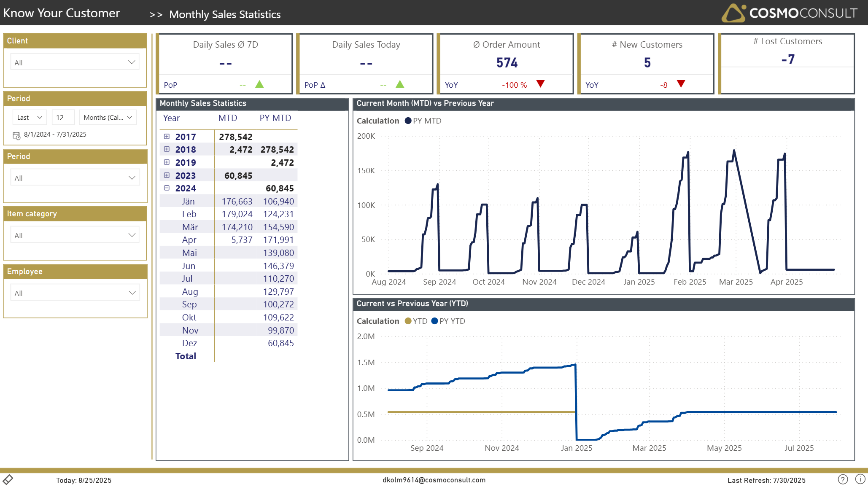Click the calendar icon beside date range
Image resolution: width=868 pixels, height=487 pixels.
[16, 135]
